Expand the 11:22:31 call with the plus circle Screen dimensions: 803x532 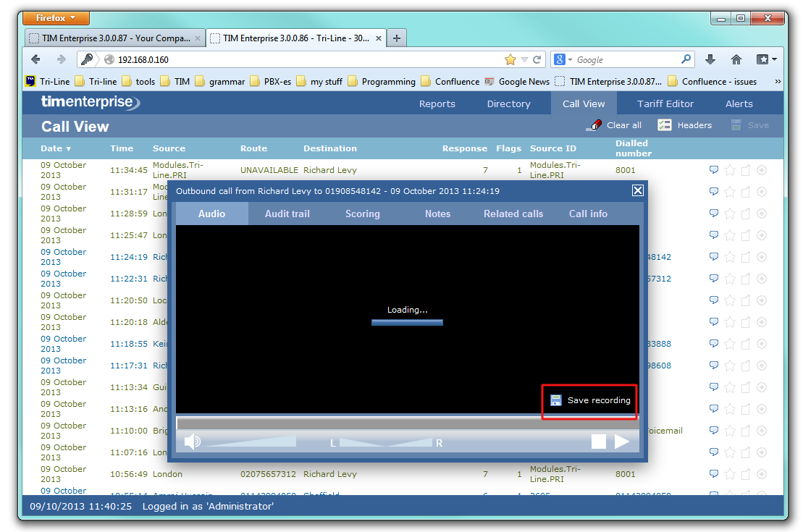(762, 279)
